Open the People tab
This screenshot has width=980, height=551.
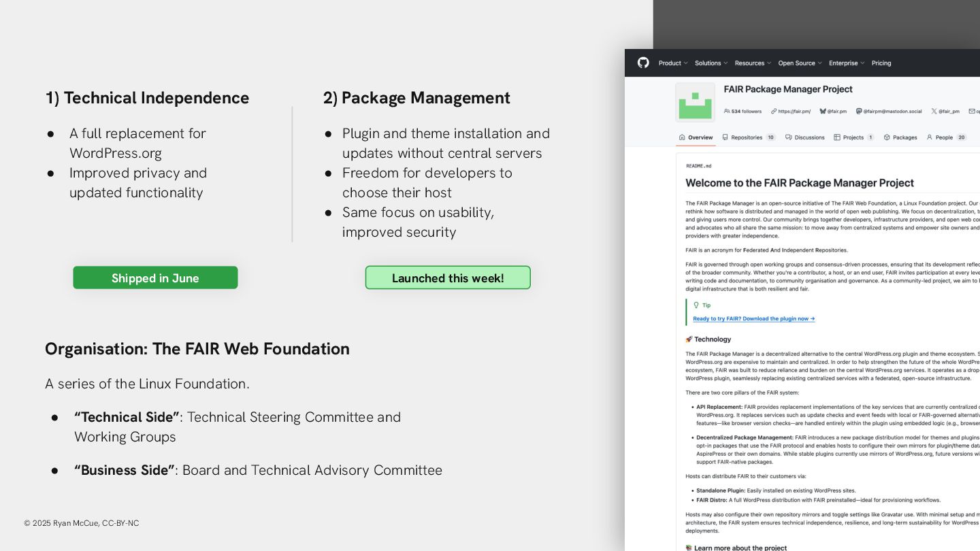(x=946, y=137)
